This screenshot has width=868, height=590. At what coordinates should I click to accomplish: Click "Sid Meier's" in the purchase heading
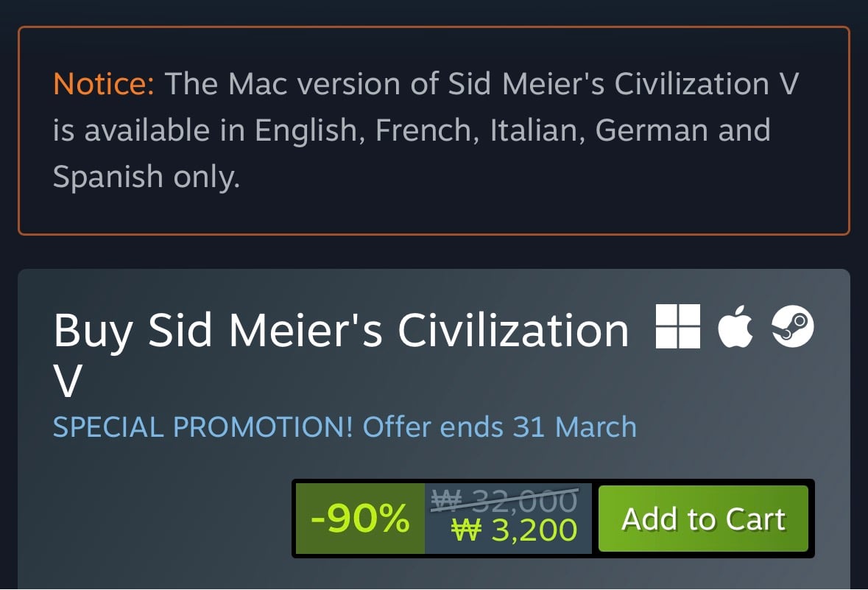pyautogui.click(x=265, y=331)
